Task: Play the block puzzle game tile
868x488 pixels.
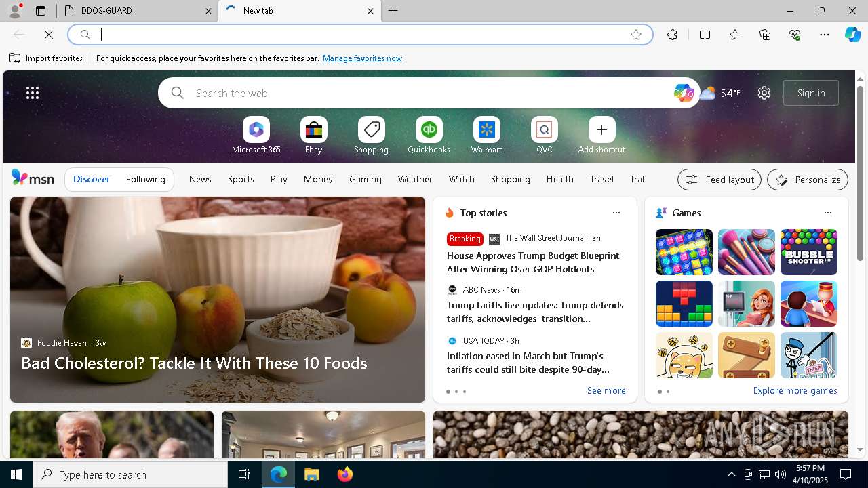Action: [684, 304]
